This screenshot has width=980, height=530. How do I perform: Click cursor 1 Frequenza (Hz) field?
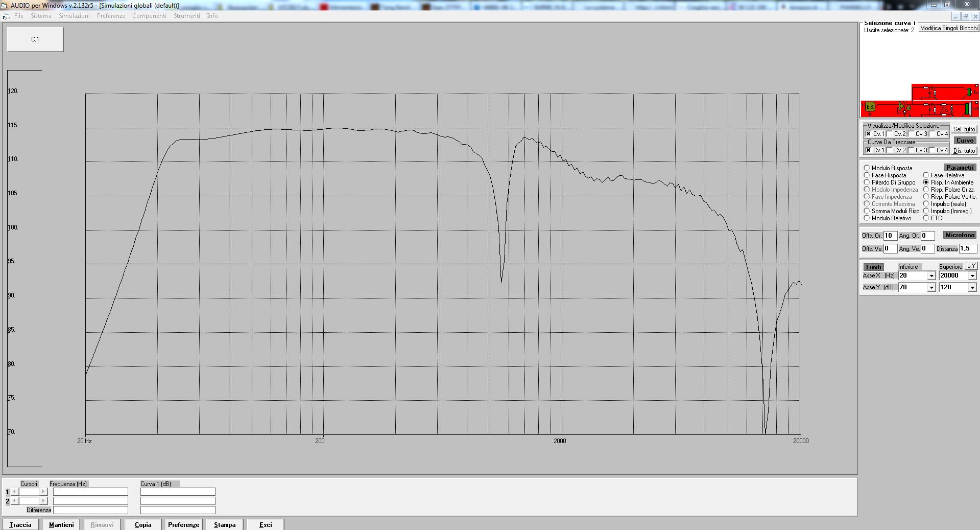point(90,492)
